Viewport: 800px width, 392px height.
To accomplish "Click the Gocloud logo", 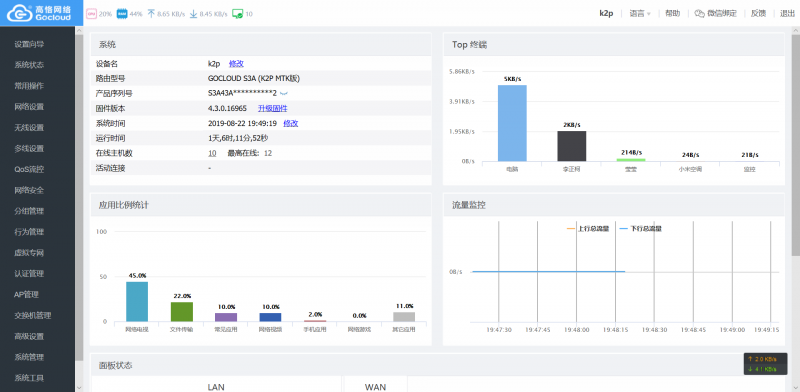I will [41, 13].
